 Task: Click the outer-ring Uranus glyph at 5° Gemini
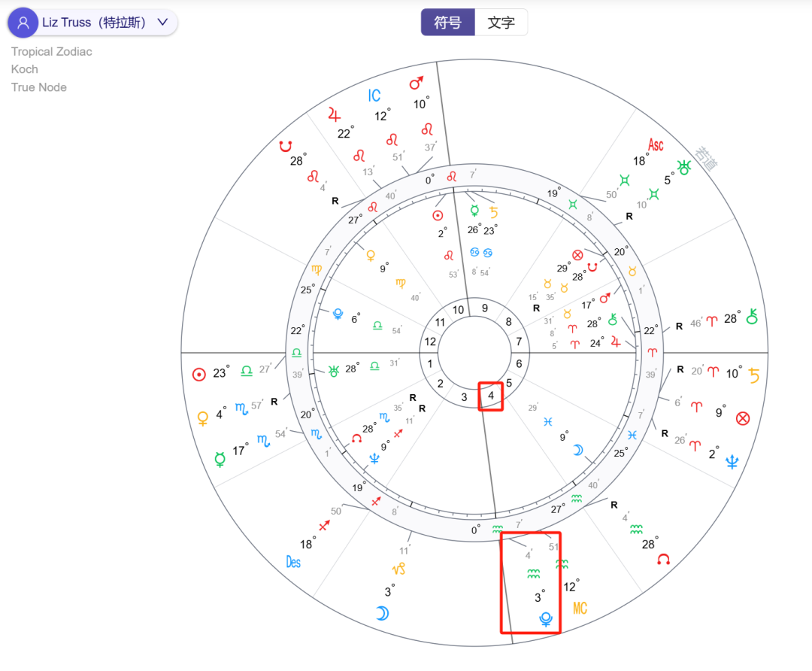684,167
